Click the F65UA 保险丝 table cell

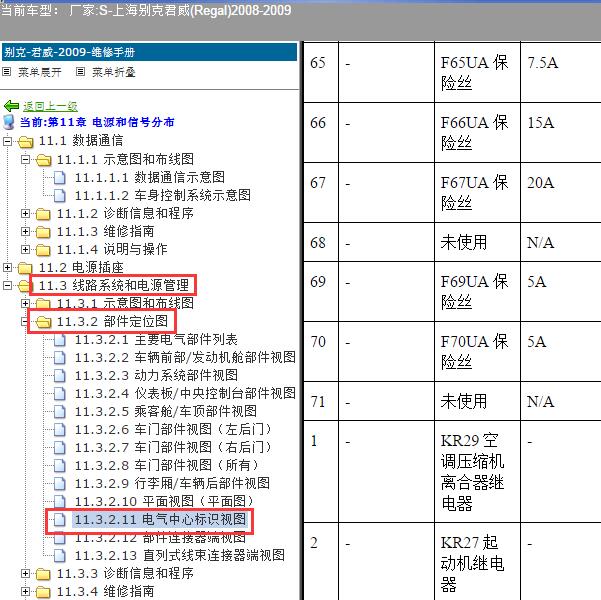477,72
